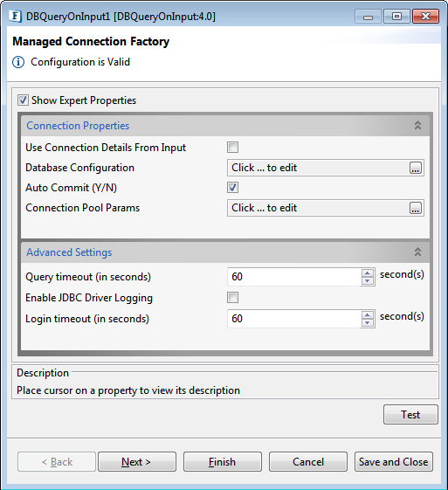Enable Use Connection Details From Input
The image size is (448, 490).
(x=232, y=148)
